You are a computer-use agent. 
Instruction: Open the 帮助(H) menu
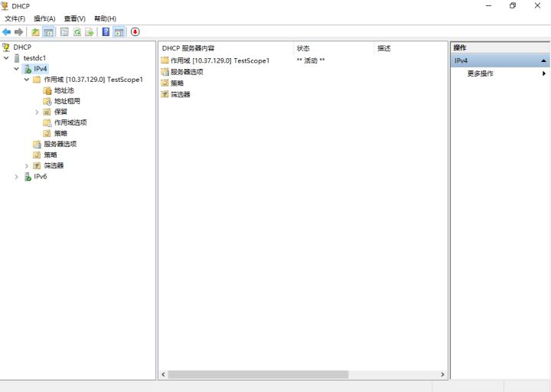105,18
